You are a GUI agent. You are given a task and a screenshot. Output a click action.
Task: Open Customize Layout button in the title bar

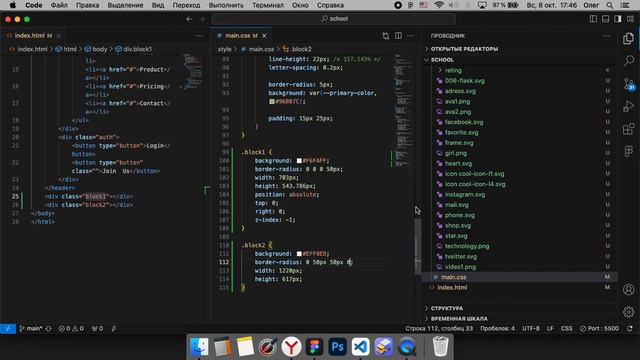pos(630,19)
